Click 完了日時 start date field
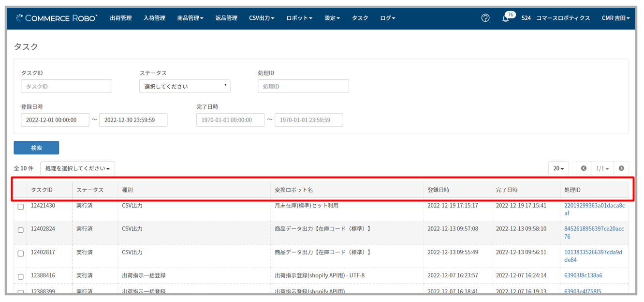644x302 pixels. click(230, 120)
